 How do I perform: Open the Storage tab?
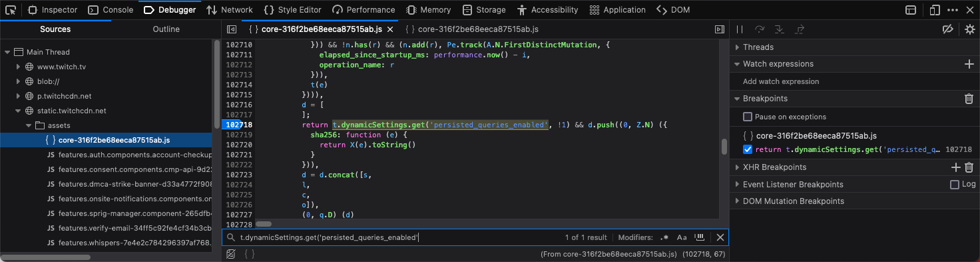coord(484,10)
